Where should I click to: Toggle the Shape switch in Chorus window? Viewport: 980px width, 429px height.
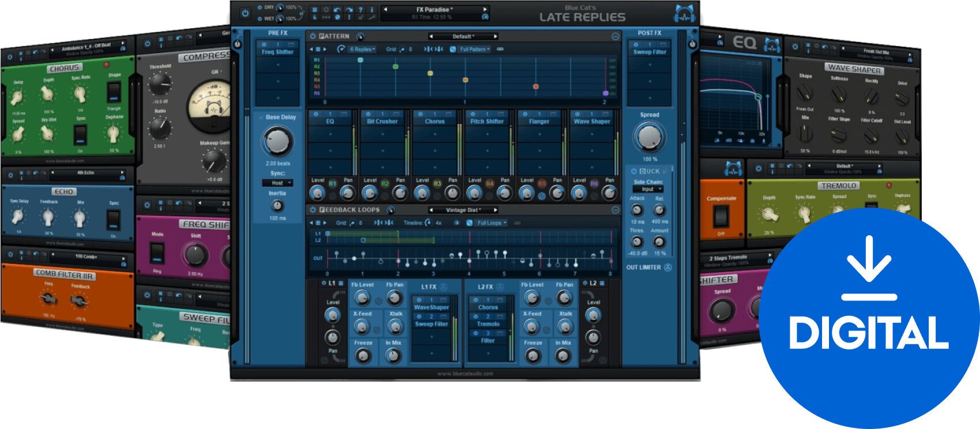[115, 93]
